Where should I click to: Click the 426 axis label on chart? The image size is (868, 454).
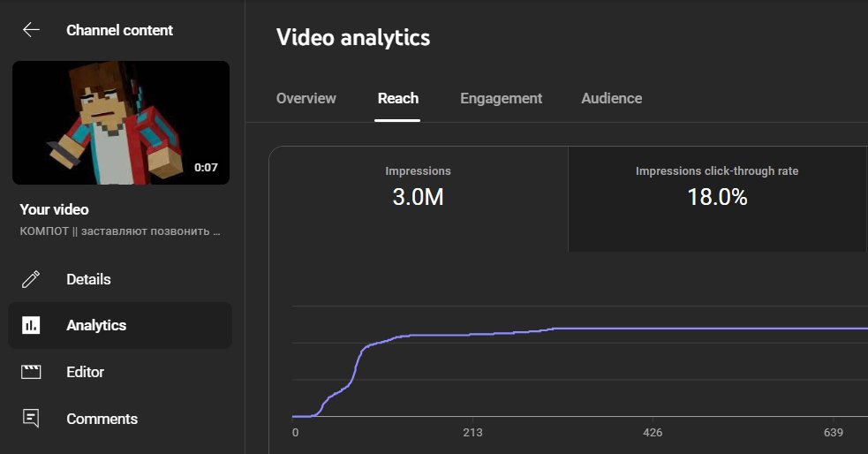click(653, 433)
